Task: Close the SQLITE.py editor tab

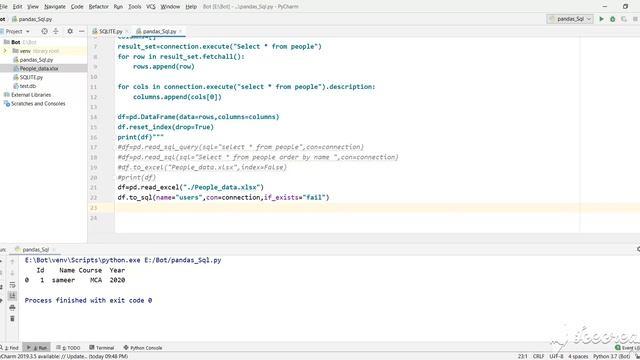Action: coord(127,31)
